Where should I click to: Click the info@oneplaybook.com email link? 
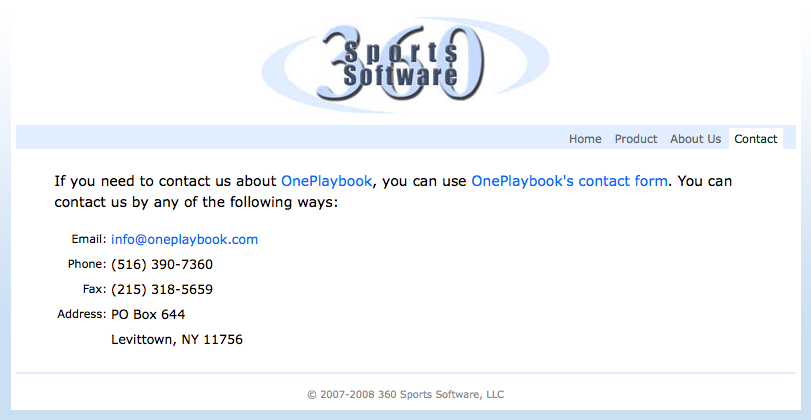pos(185,239)
